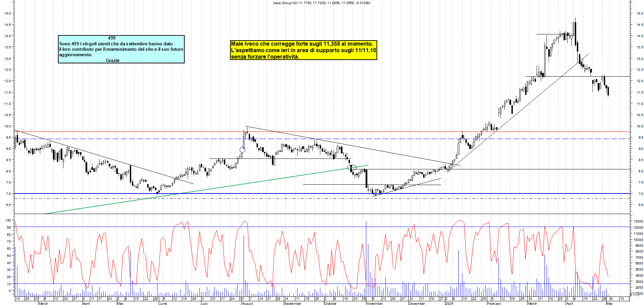The width and height of the screenshot is (644, 305).
Task: Click the 80 value on the oscillator scale
Action: (9, 234)
